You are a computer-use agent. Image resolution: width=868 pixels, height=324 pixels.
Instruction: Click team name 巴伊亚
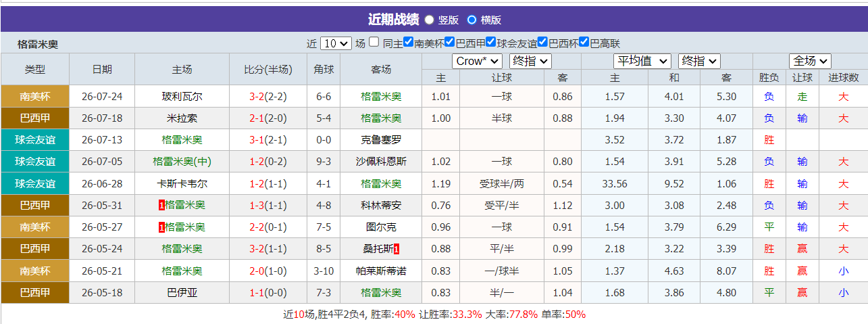pos(182,293)
